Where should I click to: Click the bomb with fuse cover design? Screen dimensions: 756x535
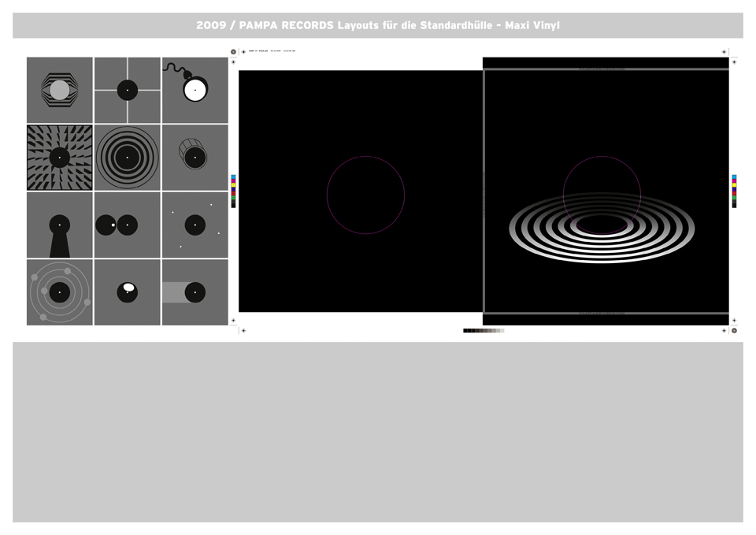(x=195, y=90)
